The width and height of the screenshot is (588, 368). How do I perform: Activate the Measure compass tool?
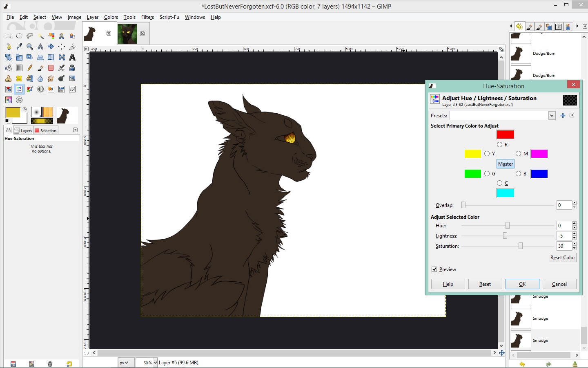coord(40,47)
